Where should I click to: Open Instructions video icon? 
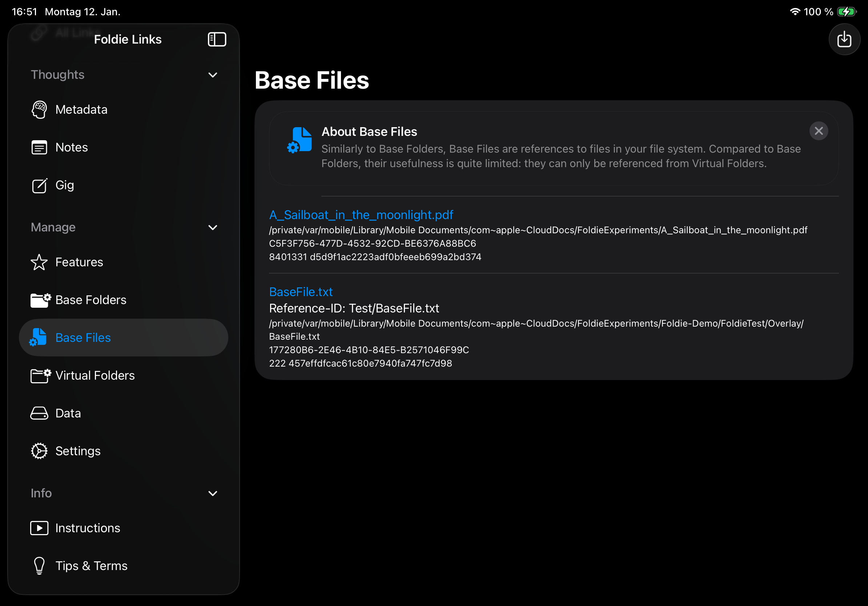(x=39, y=528)
